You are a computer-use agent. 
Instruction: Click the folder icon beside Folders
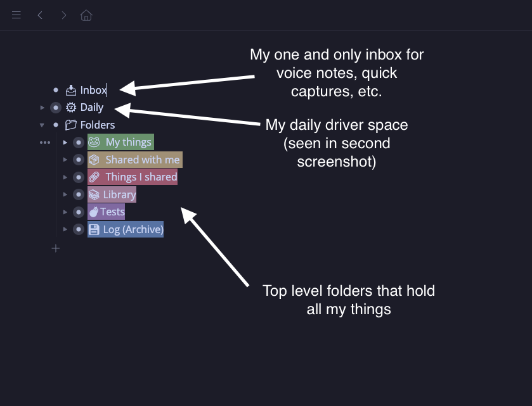70,125
